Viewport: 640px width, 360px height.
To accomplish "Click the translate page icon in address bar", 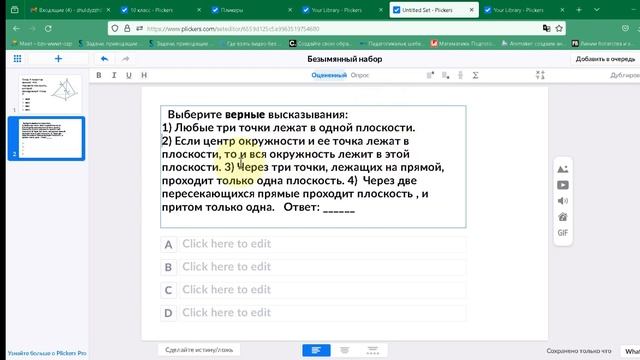I will pyautogui.click(x=546, y=29).
